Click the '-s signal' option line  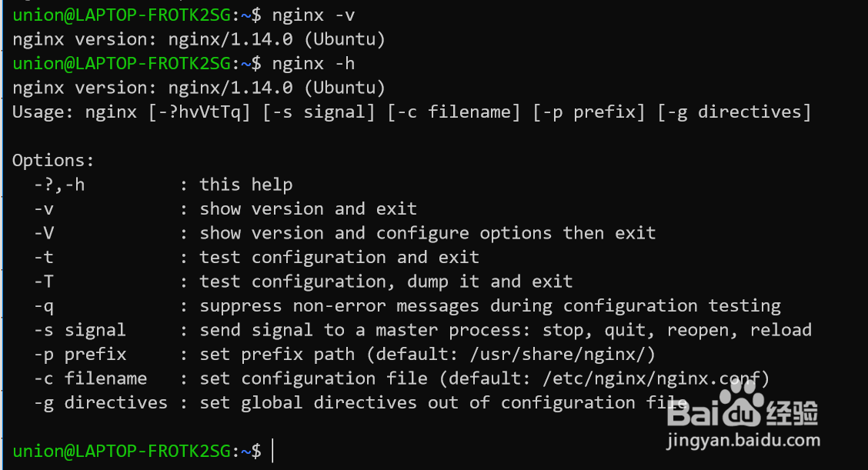[423, 331]
